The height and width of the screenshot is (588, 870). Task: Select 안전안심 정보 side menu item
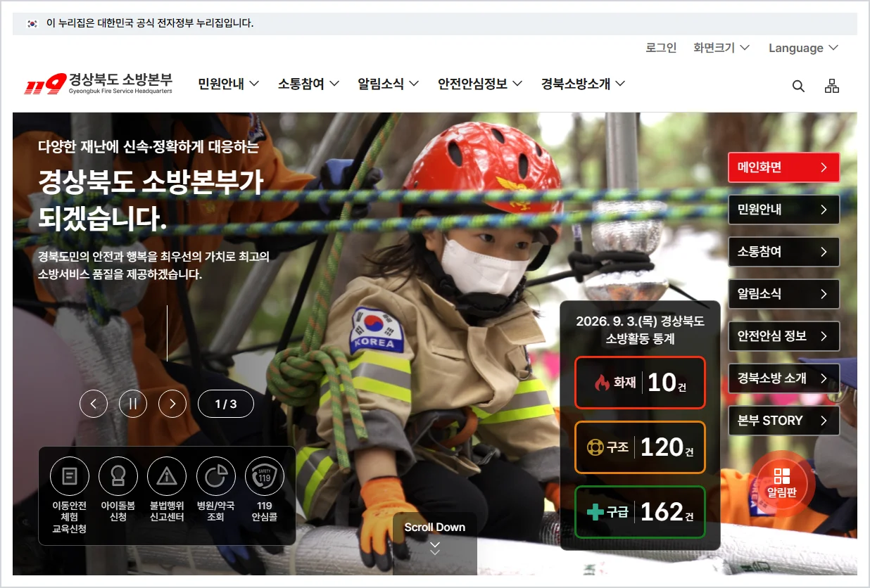tap(783, 336)
